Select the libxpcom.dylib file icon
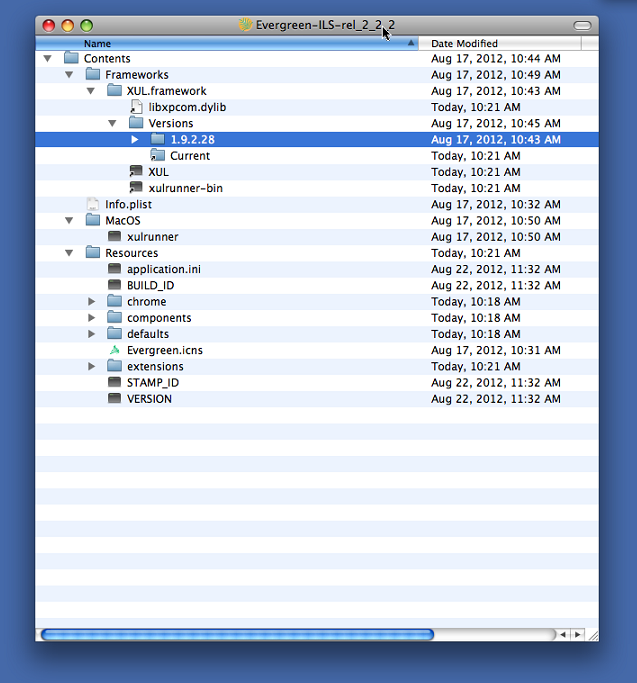The image size is (637, 683). click(136, 107)
